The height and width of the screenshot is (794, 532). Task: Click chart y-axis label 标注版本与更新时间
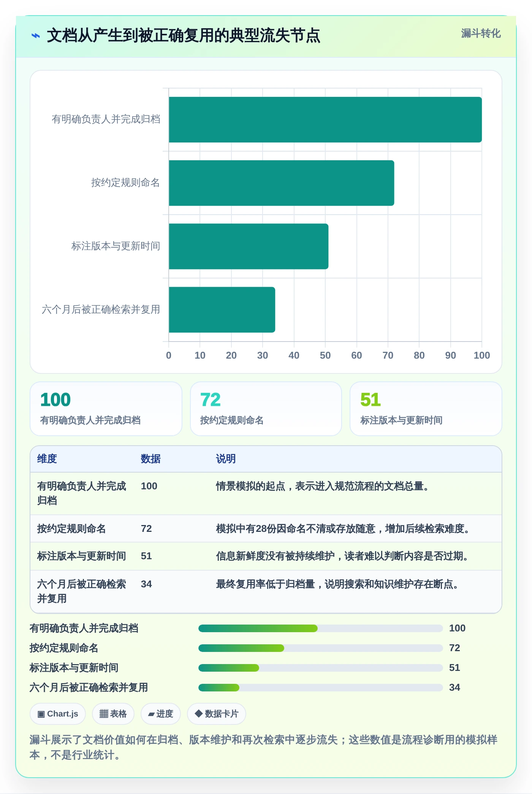(x=116, y=246)
